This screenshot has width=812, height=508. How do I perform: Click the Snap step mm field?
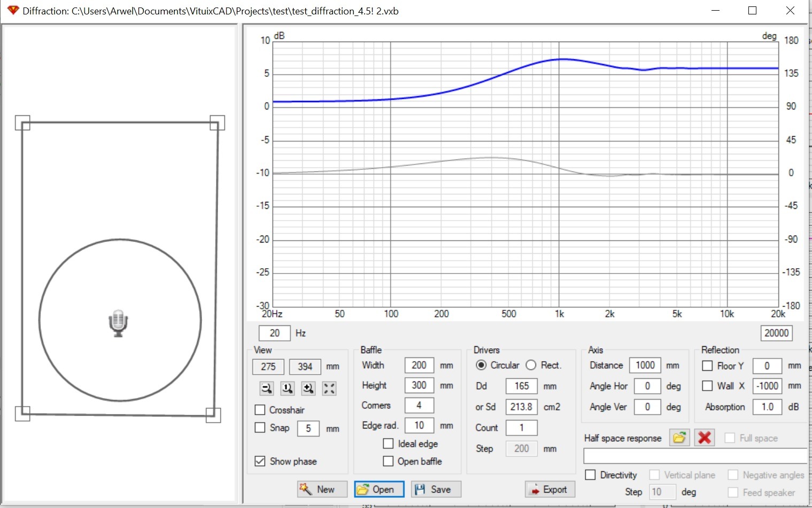point(308,428)
